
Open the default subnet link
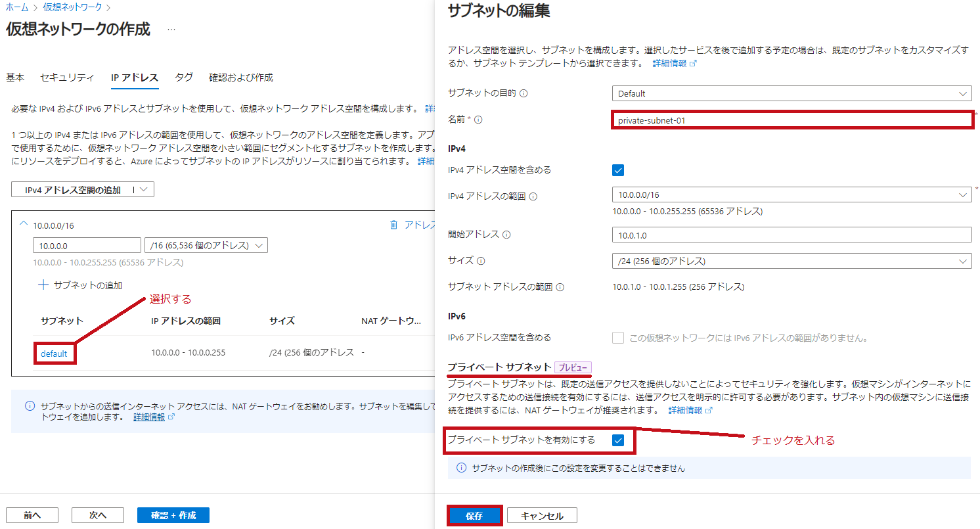[54, 354]
